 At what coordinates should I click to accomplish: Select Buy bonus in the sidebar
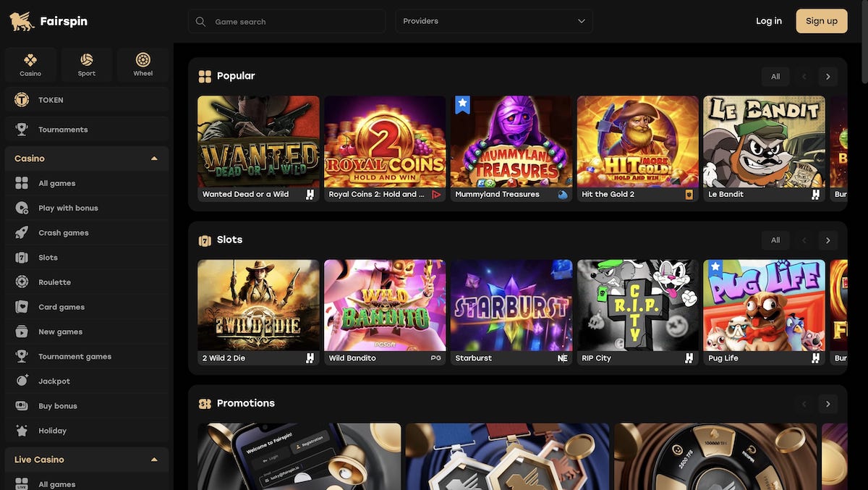click(58, 406)
